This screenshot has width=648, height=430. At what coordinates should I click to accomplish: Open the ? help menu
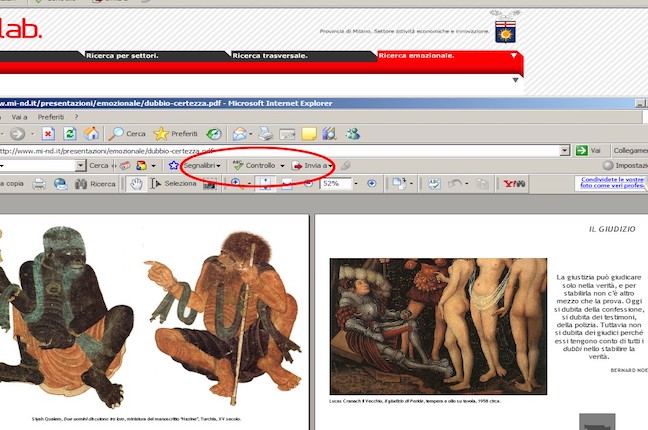(x=76, y=117)
